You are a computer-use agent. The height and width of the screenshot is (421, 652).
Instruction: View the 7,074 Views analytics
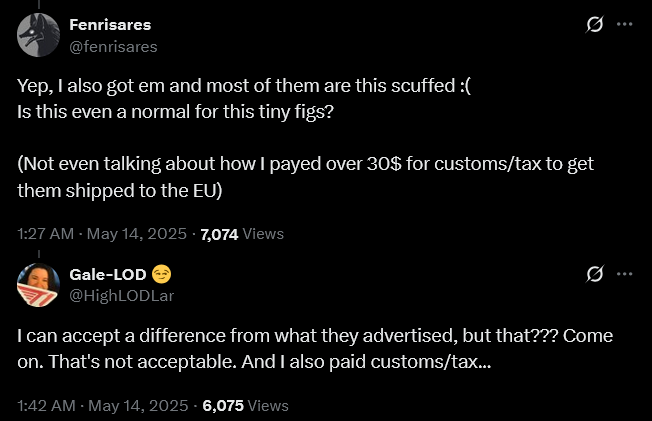click(x=242, y=234)
